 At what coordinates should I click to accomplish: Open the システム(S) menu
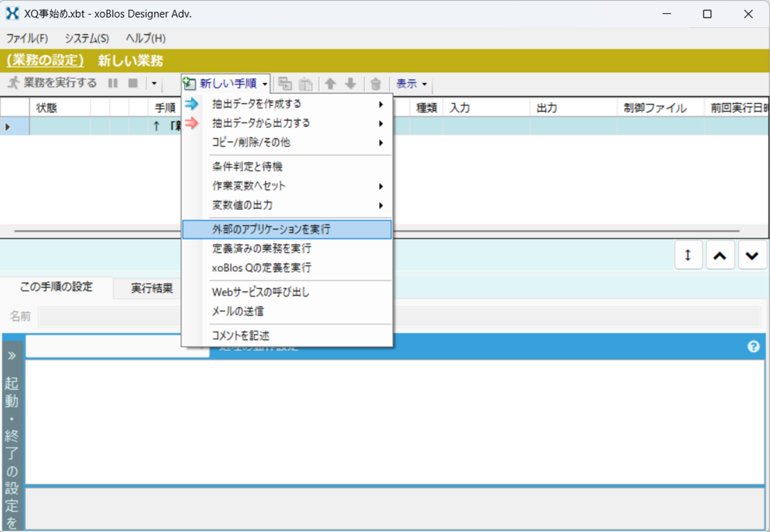87,39
